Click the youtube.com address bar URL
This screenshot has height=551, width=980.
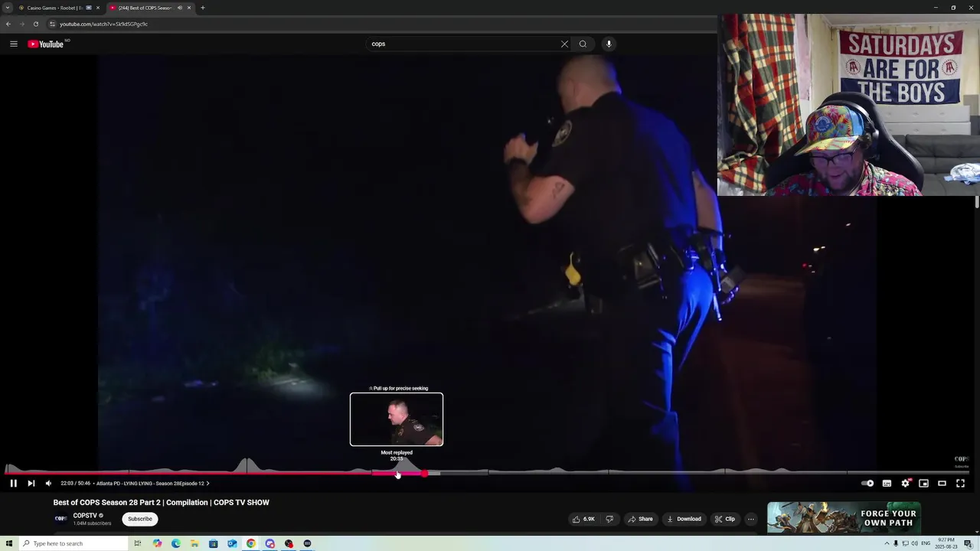coord(103,24)
